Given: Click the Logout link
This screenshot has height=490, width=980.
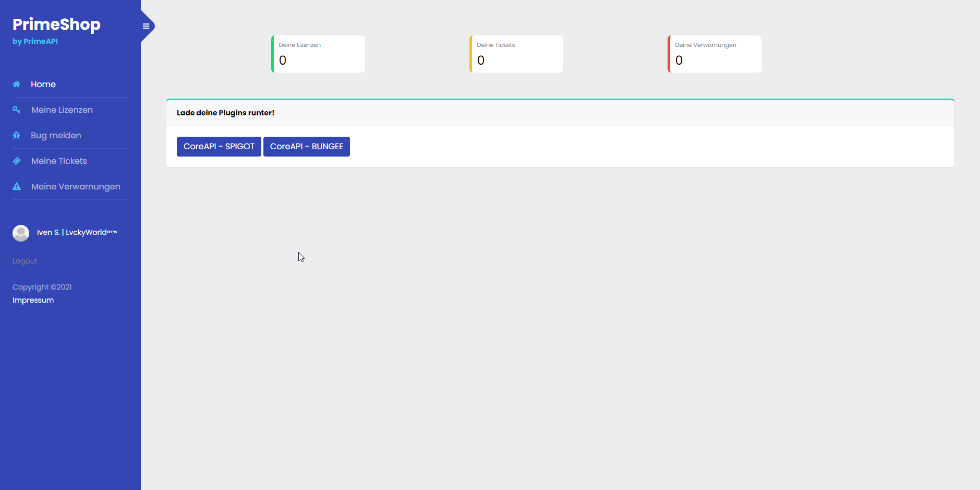Looking at the screenshot, I should [25, 261].
